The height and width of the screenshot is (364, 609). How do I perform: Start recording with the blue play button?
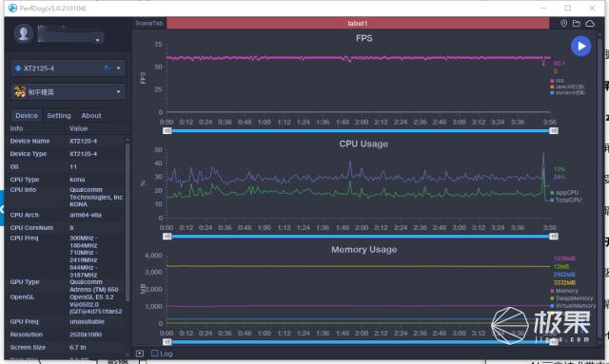pyautogui.click(x=580, y=47)
